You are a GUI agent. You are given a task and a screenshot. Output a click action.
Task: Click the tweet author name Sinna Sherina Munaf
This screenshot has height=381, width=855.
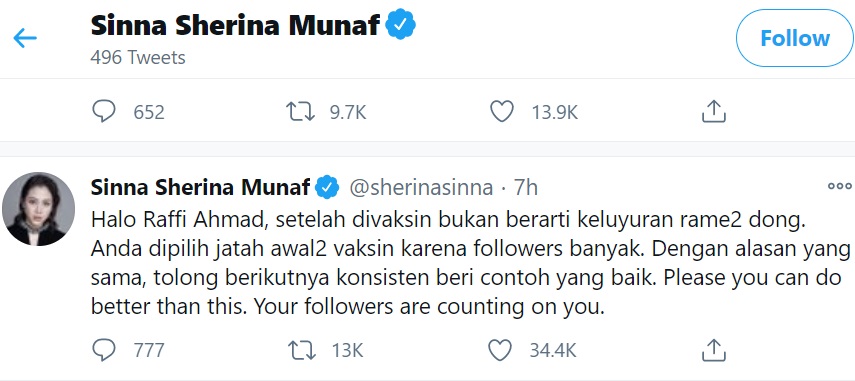tap(201, 187)
